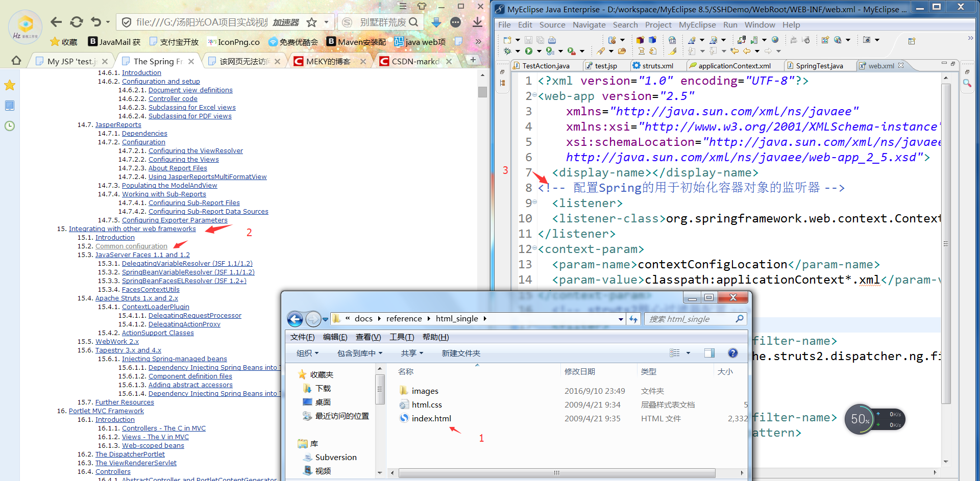
Task: Click the browser page vertical scrollbar thumb
Action: tap(482, 92)
